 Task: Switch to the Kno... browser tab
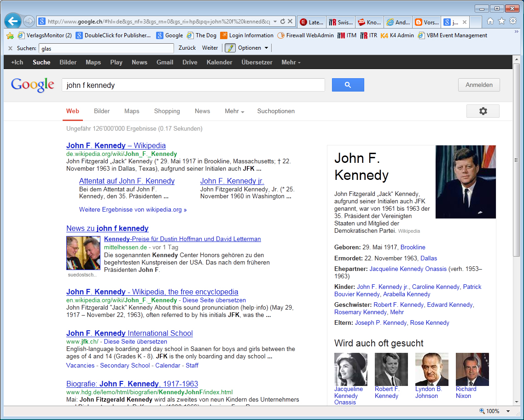click(370, 23)
